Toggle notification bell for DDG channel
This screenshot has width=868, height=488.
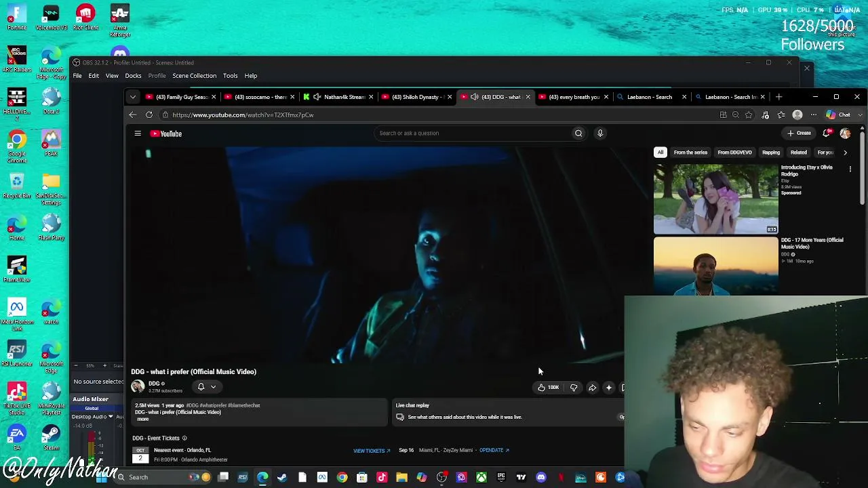[201, 386]
